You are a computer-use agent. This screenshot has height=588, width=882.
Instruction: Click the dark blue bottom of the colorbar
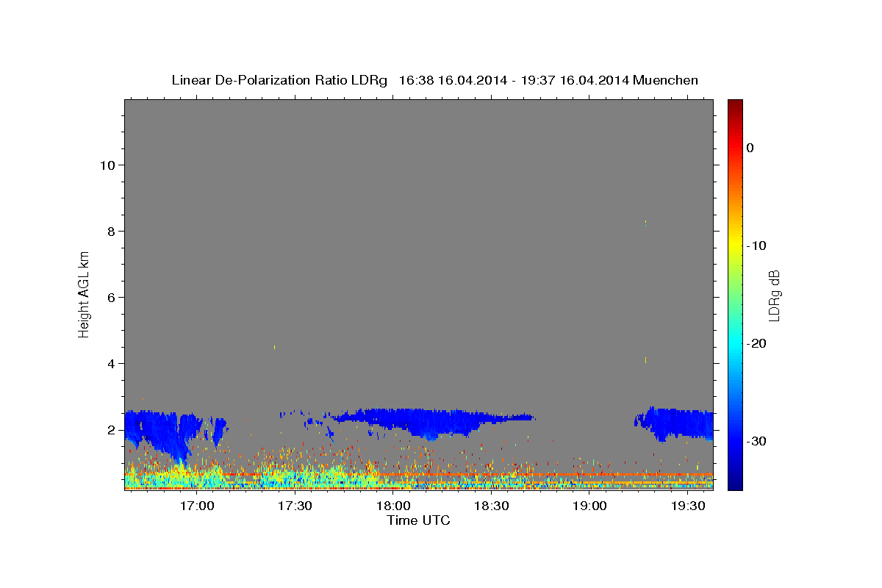pyautogui.click(x=735, y=484)
